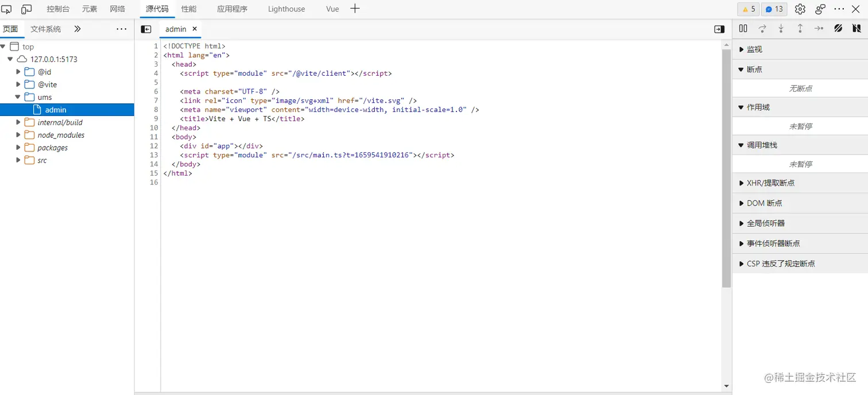Toggle pause on exceptions icon

pos(857,28)
